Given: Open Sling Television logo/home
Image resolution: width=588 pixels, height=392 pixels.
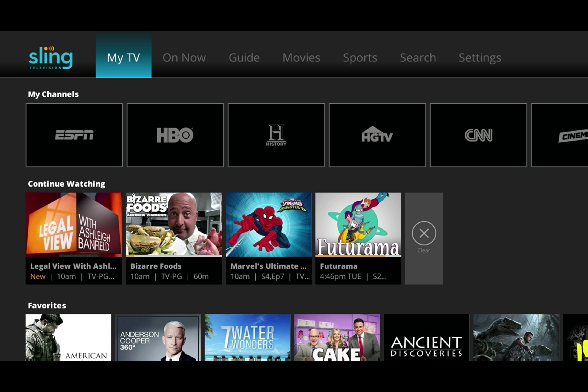Looking at the screenshot, I should point(51,57).
